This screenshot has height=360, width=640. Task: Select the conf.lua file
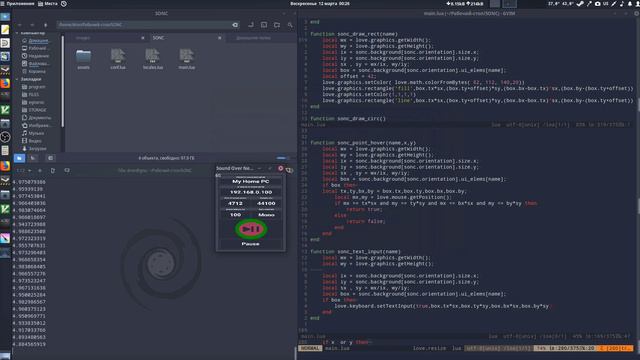pyautogui.click(x=118, y=59)
